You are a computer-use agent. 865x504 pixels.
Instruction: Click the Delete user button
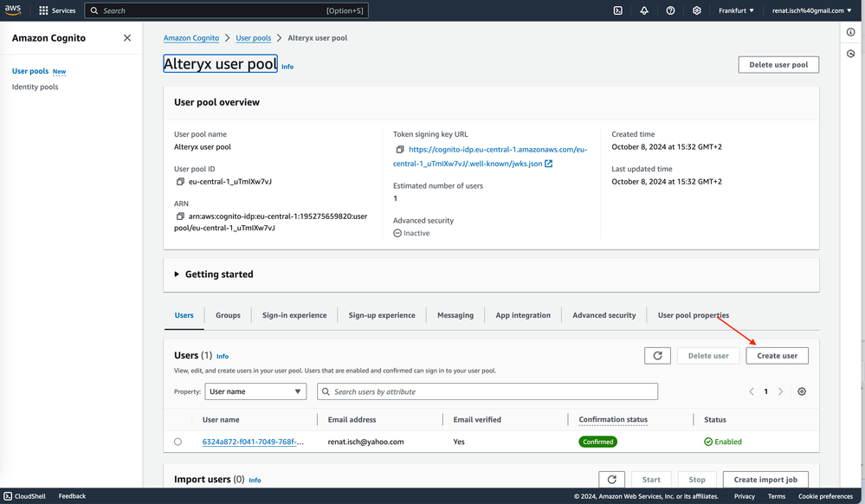coord(708,356)
